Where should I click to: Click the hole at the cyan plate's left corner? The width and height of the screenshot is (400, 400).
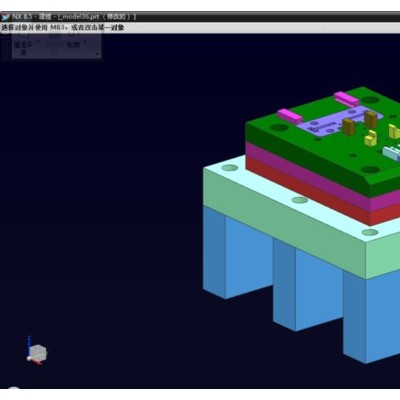click(230, 168)
